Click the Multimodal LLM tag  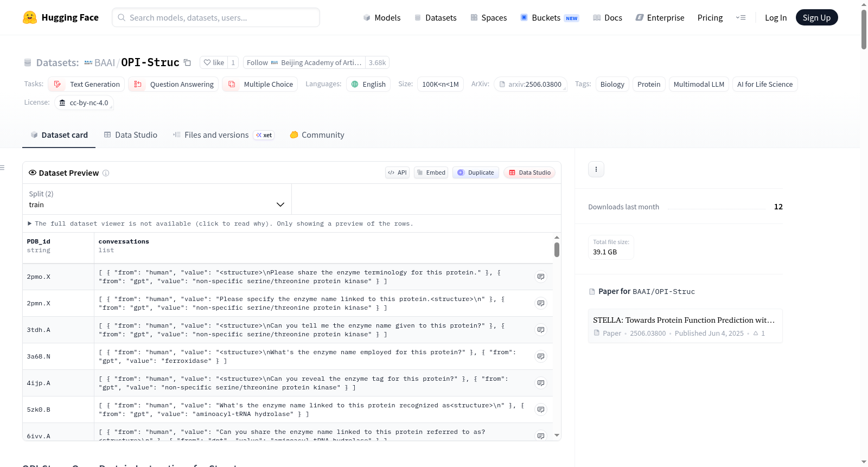699,84
